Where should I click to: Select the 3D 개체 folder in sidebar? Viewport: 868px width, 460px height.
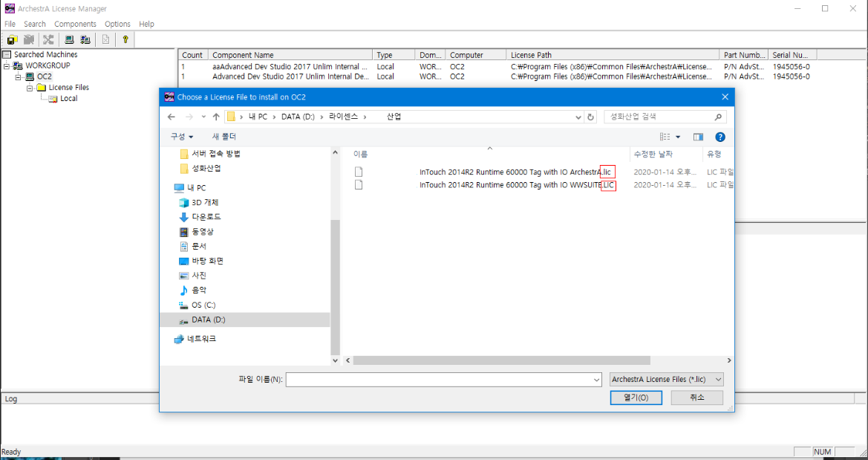click(200, 202)
